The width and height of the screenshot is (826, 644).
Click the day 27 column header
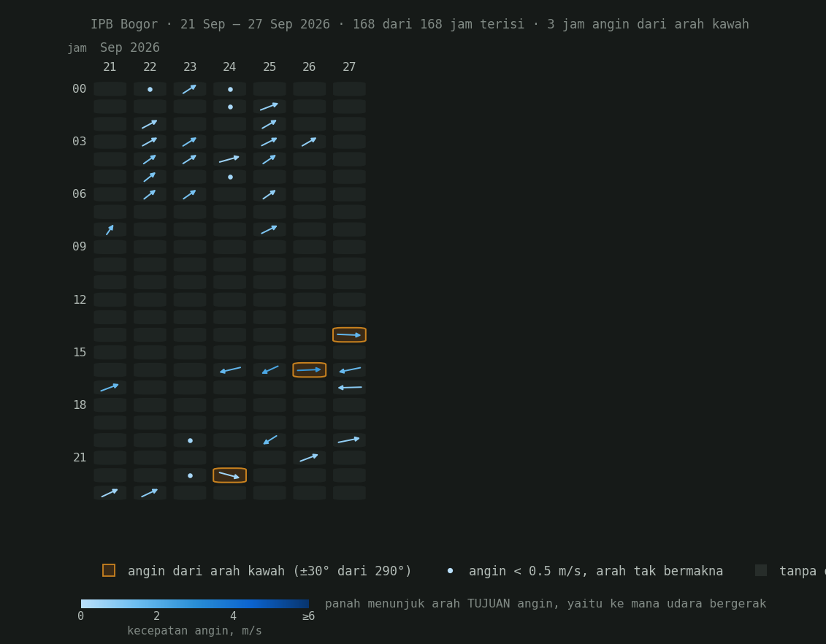point(349,67)
